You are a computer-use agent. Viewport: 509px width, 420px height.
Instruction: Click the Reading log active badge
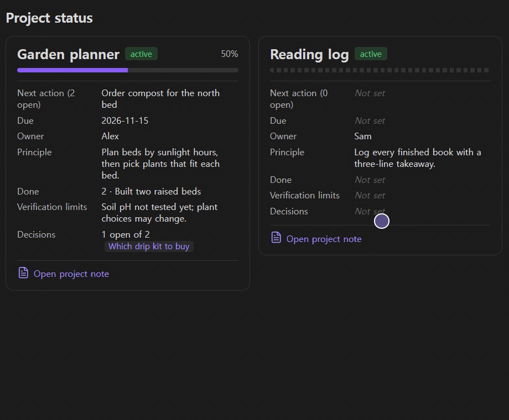click(371, 54)
